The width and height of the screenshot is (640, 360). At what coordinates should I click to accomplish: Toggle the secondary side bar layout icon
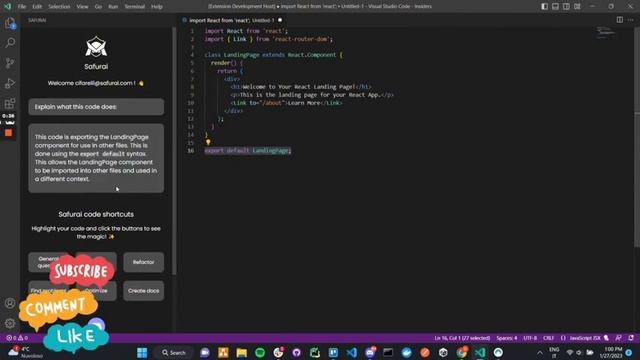pos(566,6)
